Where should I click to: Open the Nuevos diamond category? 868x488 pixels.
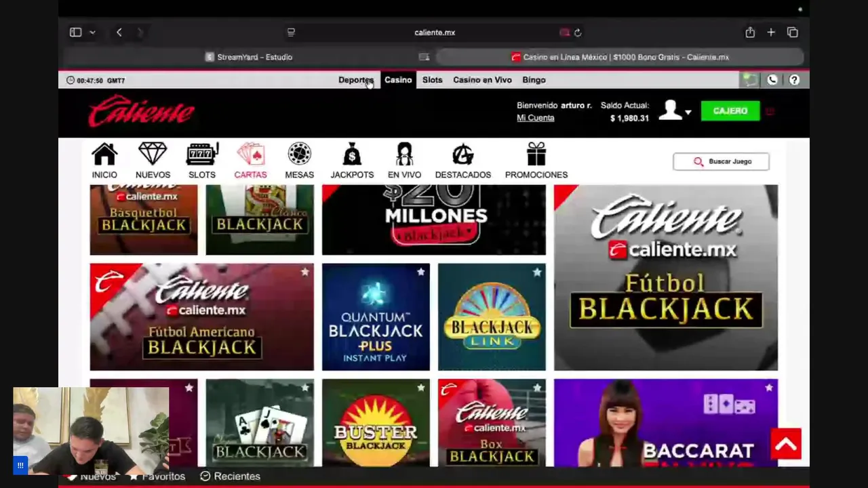pyautogui.click(x=153, y=161)
